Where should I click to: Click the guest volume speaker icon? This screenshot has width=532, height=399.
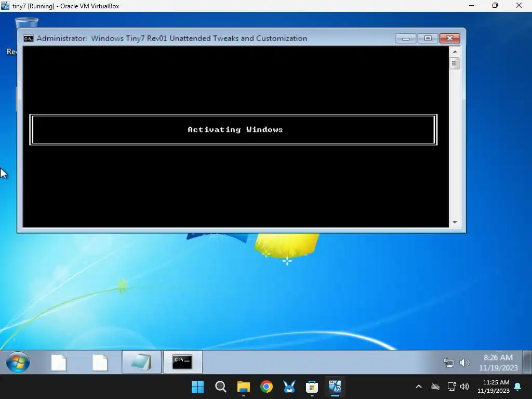464,363
